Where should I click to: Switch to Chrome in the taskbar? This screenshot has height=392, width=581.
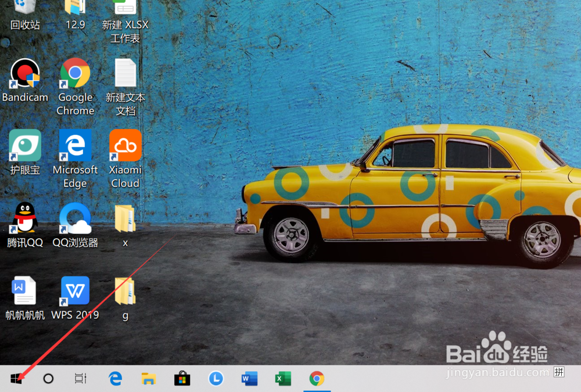coord(317,378)
